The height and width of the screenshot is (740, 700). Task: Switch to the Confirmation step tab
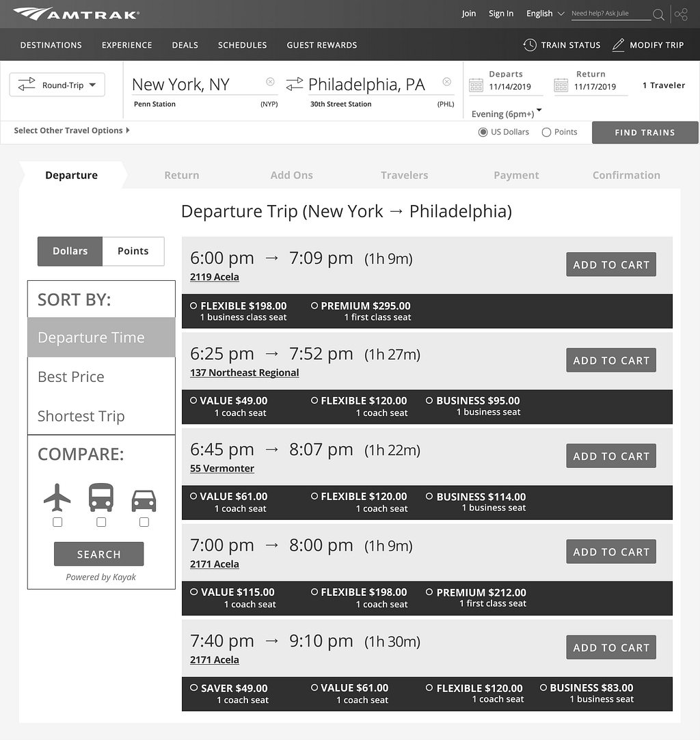[x=626, y=175]
